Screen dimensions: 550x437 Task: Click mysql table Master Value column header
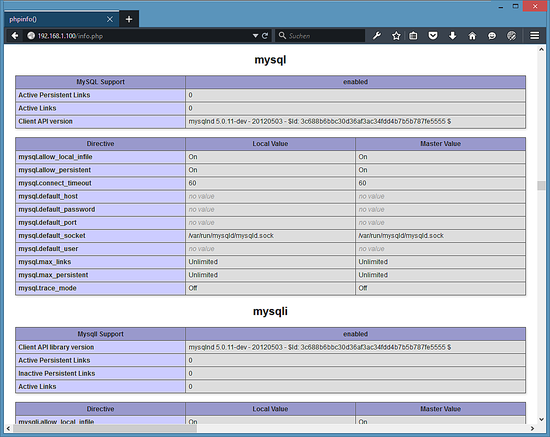tap(440, 143)
